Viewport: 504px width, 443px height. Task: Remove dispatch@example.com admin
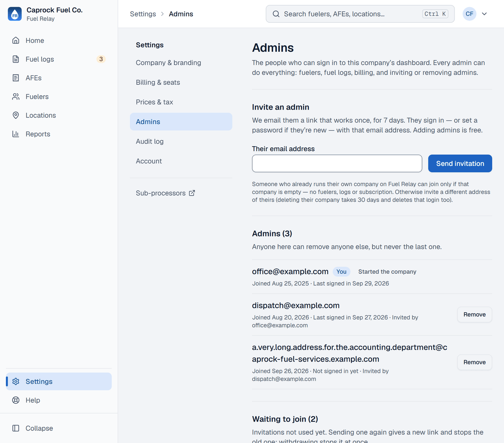tap(475, 315)
